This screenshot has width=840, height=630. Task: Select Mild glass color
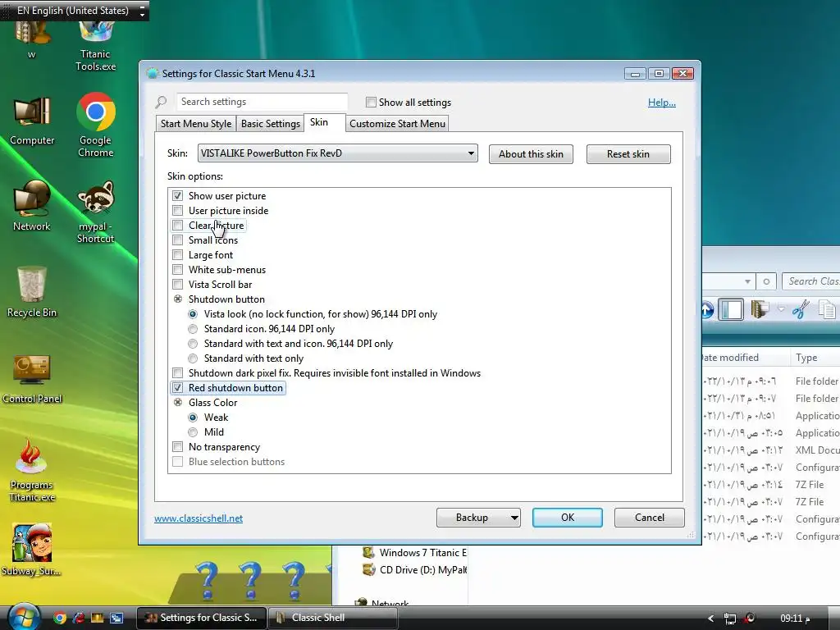pos(193,432)
